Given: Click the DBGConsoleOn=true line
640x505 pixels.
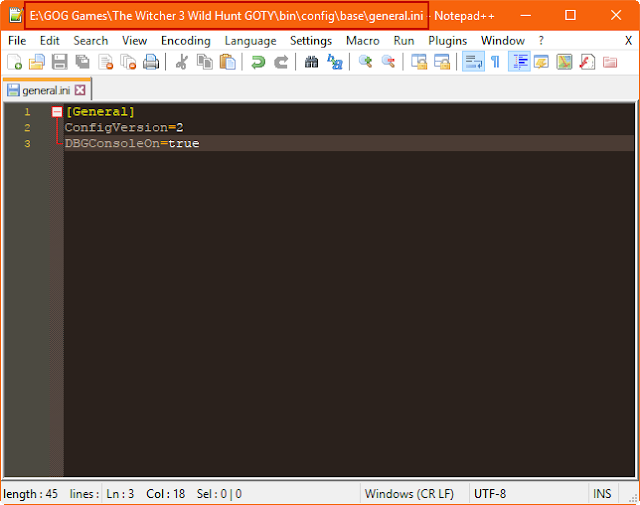Looking at the screenshot, I should [x=132, y=143].
